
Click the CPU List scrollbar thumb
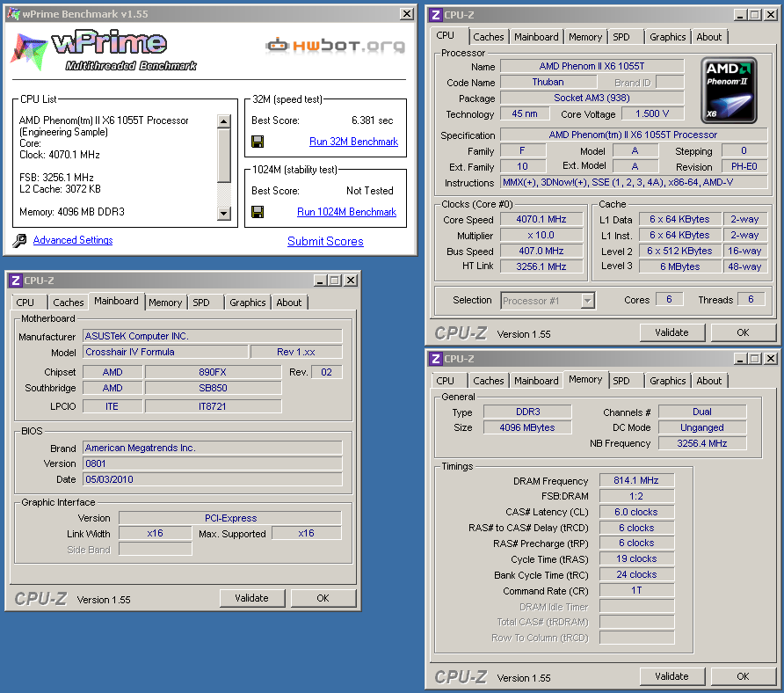tap(223, 155)
